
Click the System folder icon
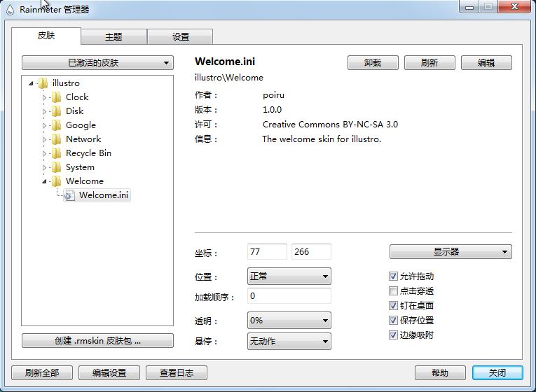click(x=57, y=167)
